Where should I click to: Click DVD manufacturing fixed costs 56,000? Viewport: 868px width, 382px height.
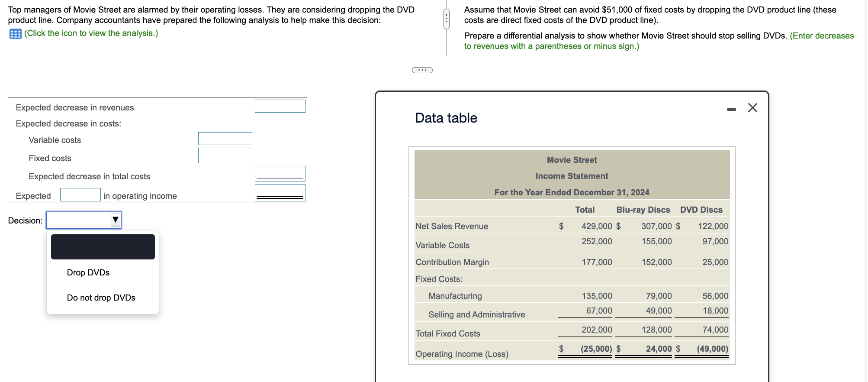715,296
